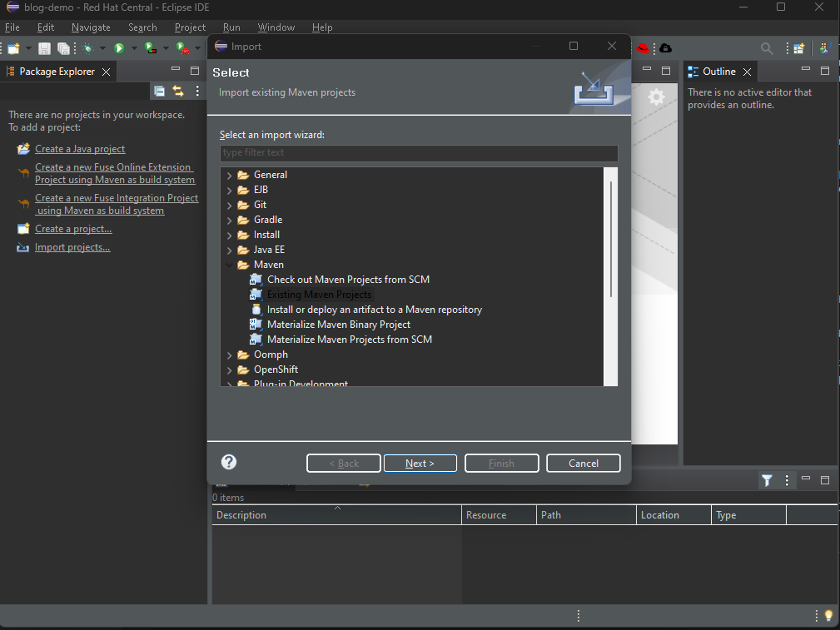Open the Debug dropdown arrow
The width and height of the screenshot is (840, 630).
click(x=102, y=49)
